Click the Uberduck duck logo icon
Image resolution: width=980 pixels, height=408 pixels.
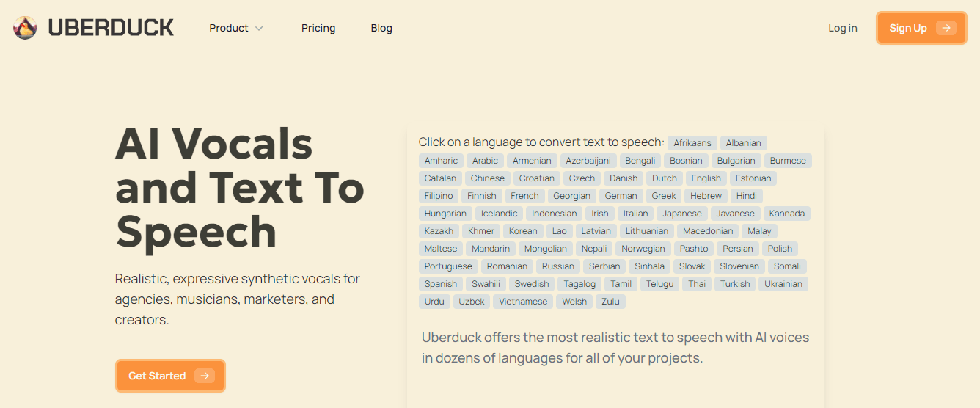(25, 28)
